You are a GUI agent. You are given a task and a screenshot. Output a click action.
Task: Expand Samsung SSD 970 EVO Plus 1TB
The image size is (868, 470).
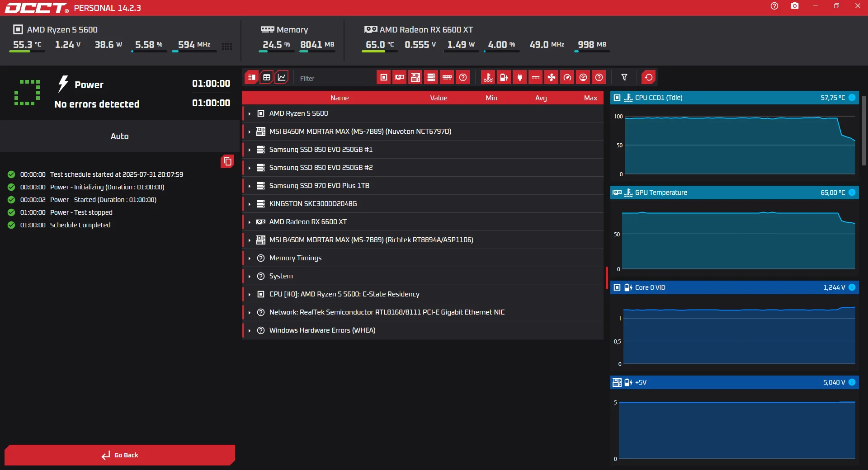(249, 186)
